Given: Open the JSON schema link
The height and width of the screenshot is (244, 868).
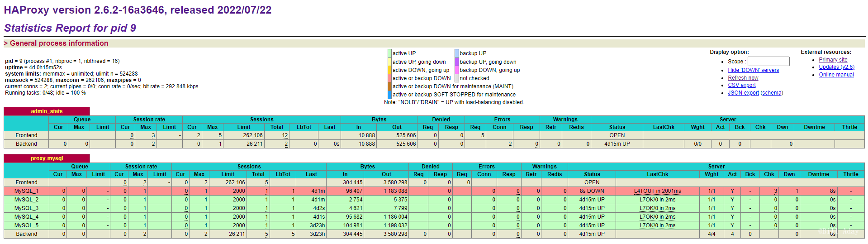Looking at the screenshot, I should point(772,93).
